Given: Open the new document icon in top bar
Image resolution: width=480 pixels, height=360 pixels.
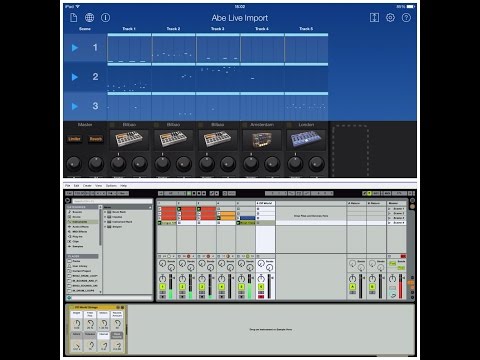Looking at the screenshot, I should 74,18.
